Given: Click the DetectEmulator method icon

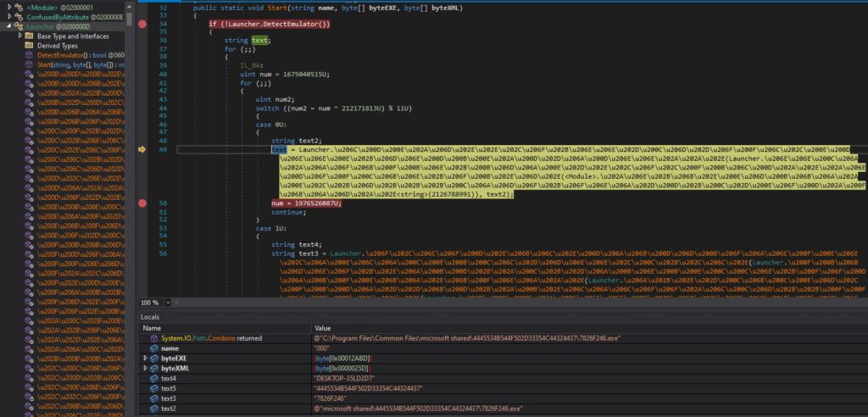Looking at the screenshot, I should [30, 55].
